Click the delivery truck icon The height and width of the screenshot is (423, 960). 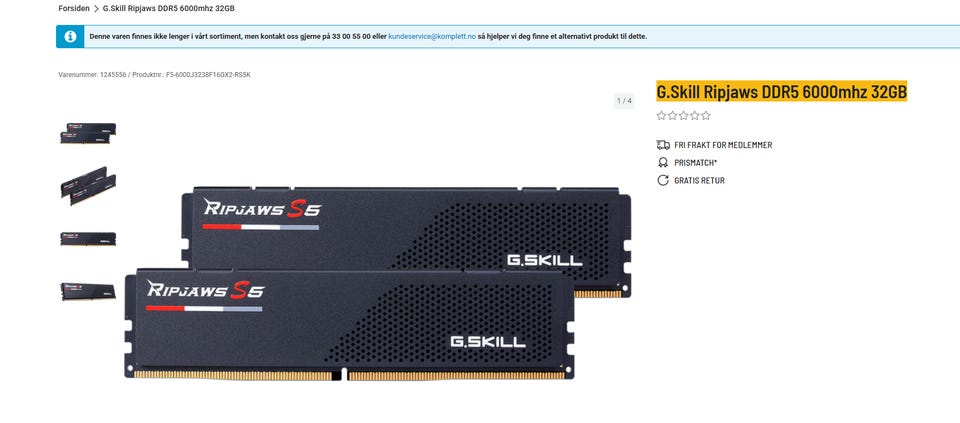point(663,145)
